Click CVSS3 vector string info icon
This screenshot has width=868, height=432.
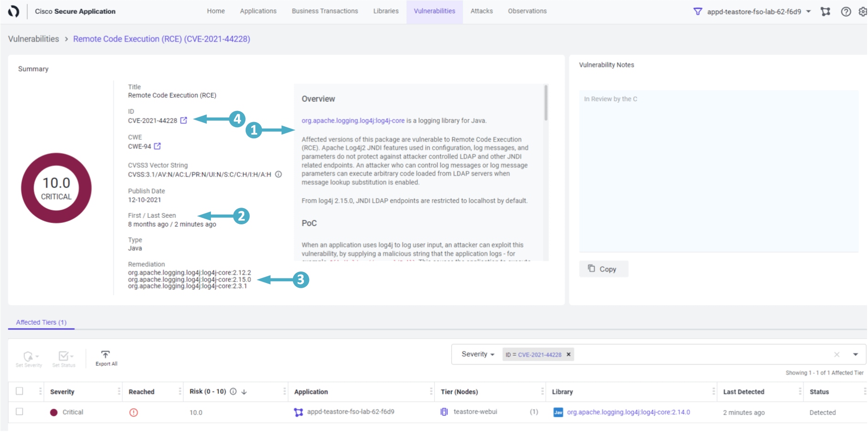pos(279,174)
